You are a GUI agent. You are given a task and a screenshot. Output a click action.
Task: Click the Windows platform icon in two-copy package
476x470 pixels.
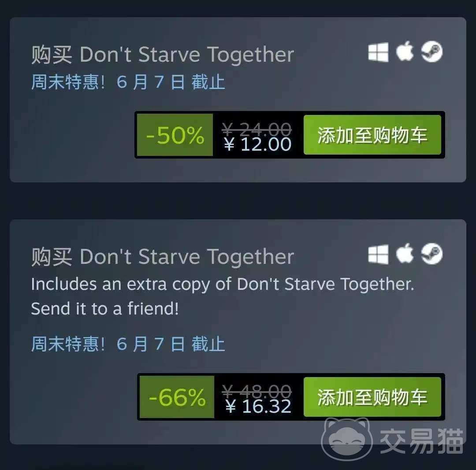378,254
